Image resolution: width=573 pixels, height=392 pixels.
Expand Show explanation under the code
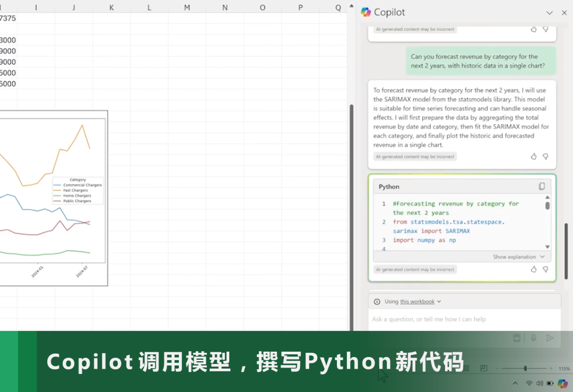518,257
